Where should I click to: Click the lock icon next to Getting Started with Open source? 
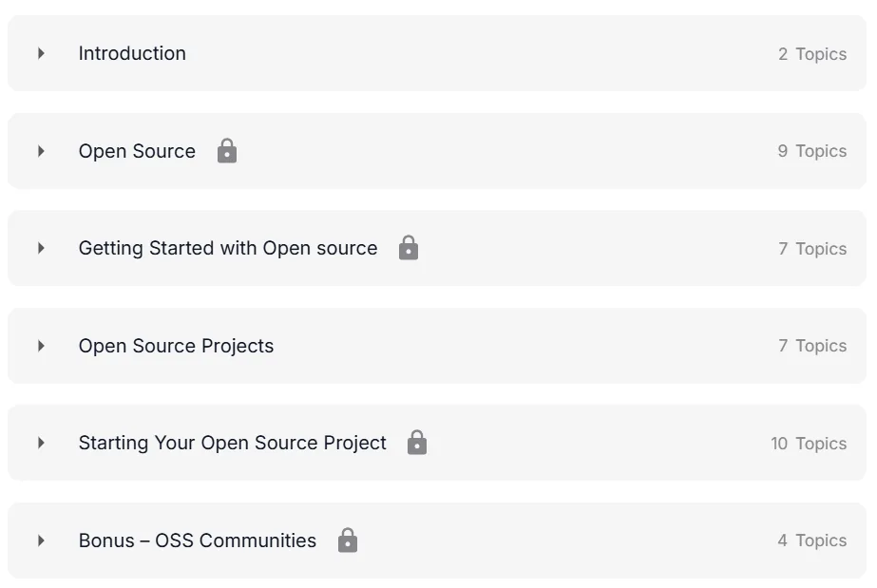tap(409, 248)
